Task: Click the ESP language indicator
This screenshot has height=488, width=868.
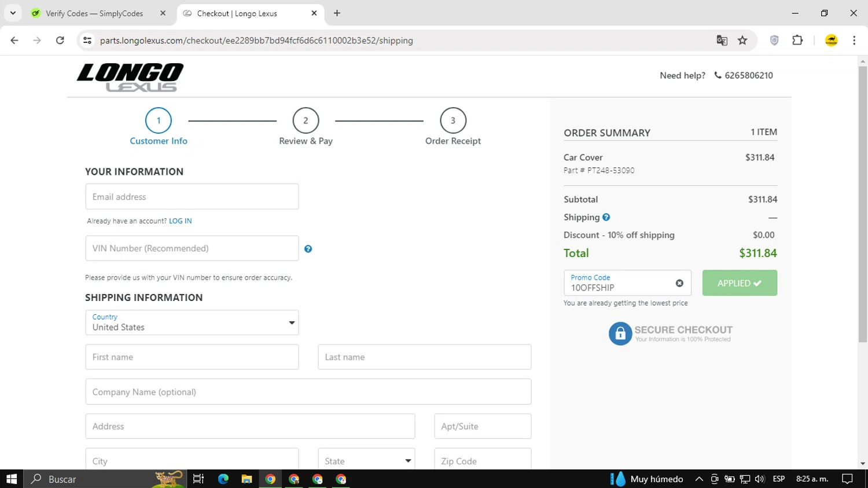Action: (x=779, y=479)
